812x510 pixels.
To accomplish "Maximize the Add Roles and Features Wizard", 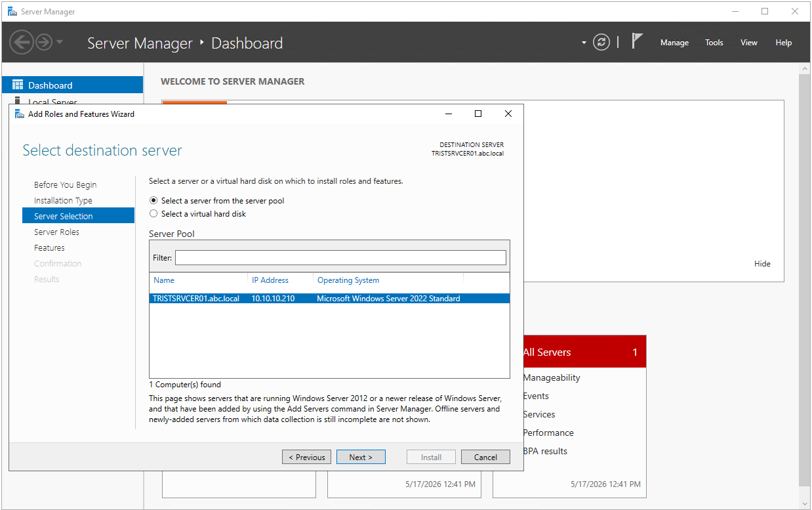I will [478, 114].
